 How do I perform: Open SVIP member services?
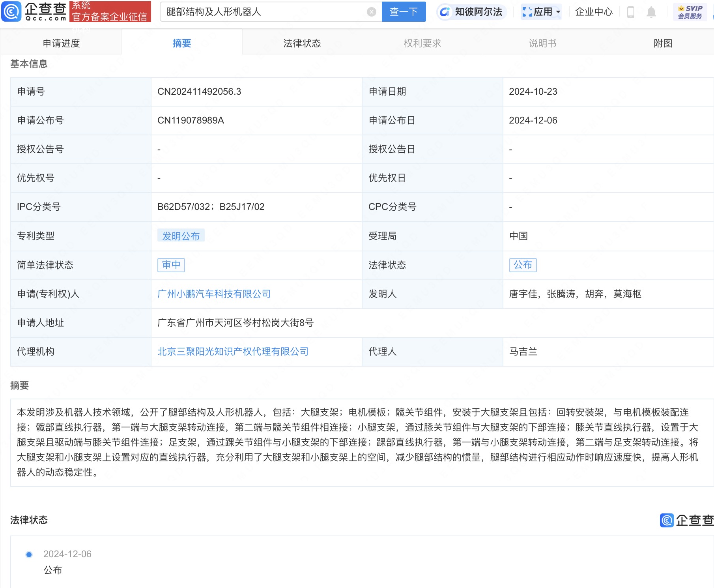pos(690,12)
